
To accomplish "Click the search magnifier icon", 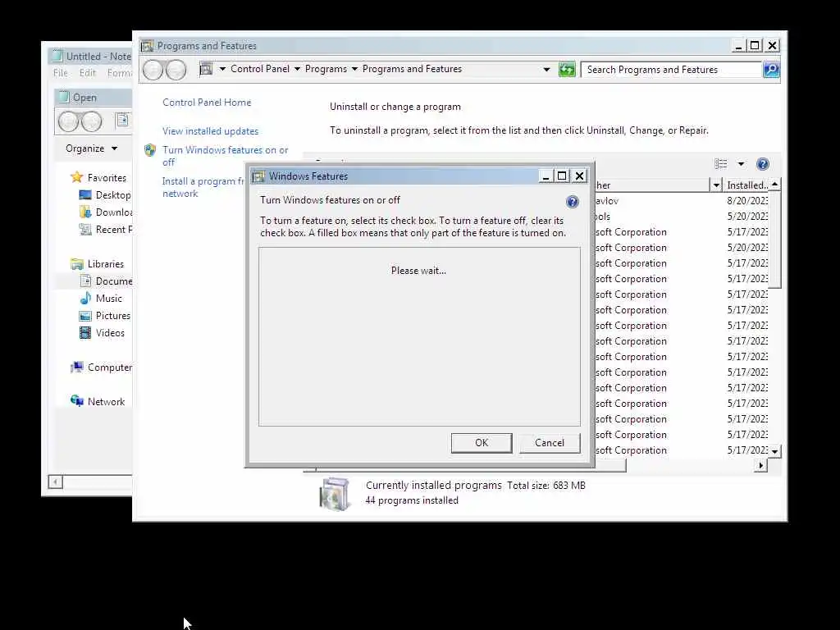I will [x=771, y=70].
